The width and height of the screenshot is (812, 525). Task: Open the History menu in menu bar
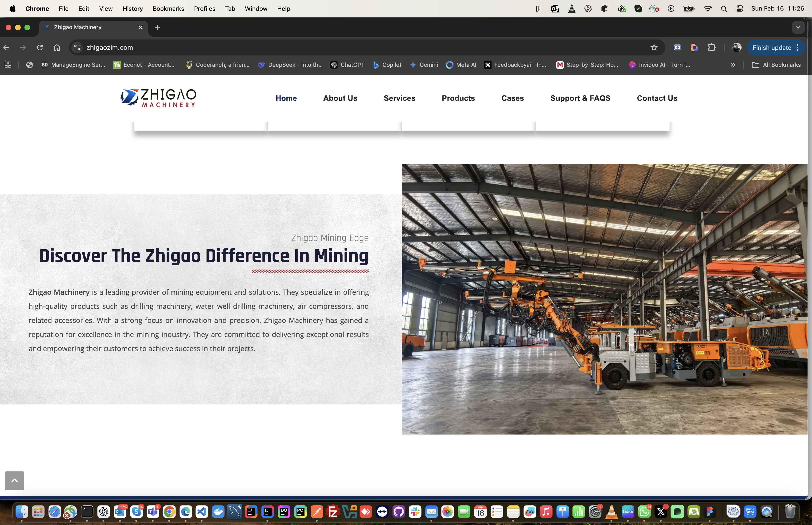(x=132, y=8)
